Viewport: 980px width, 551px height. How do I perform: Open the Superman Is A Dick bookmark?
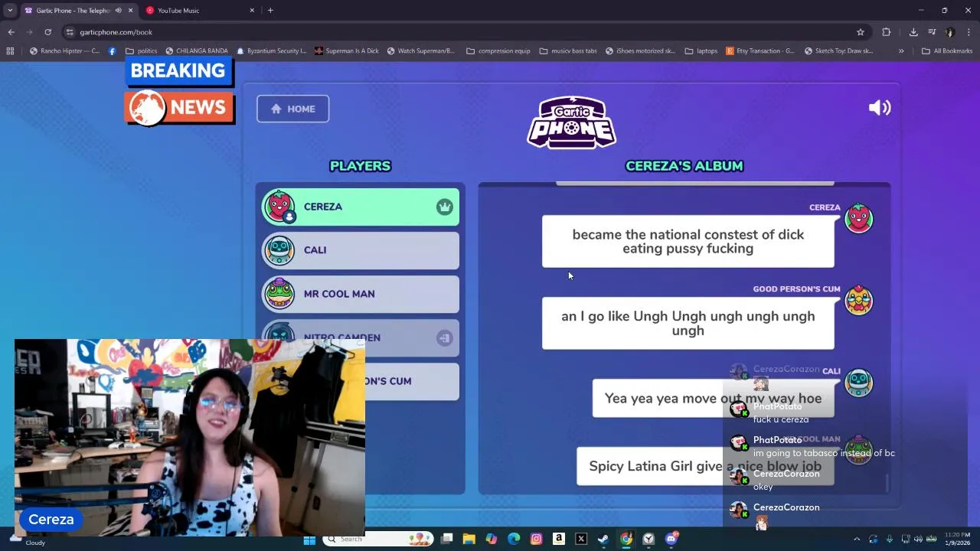click(x=347, y=51)
